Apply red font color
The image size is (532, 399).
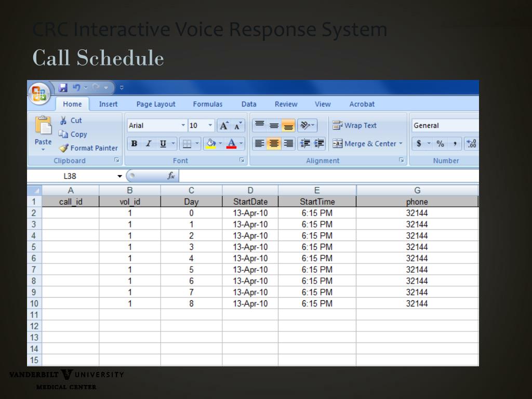point(231,143)
